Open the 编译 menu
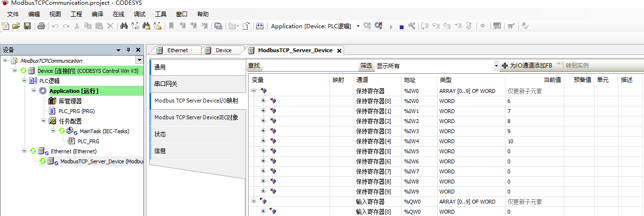 tap(97, 14)
